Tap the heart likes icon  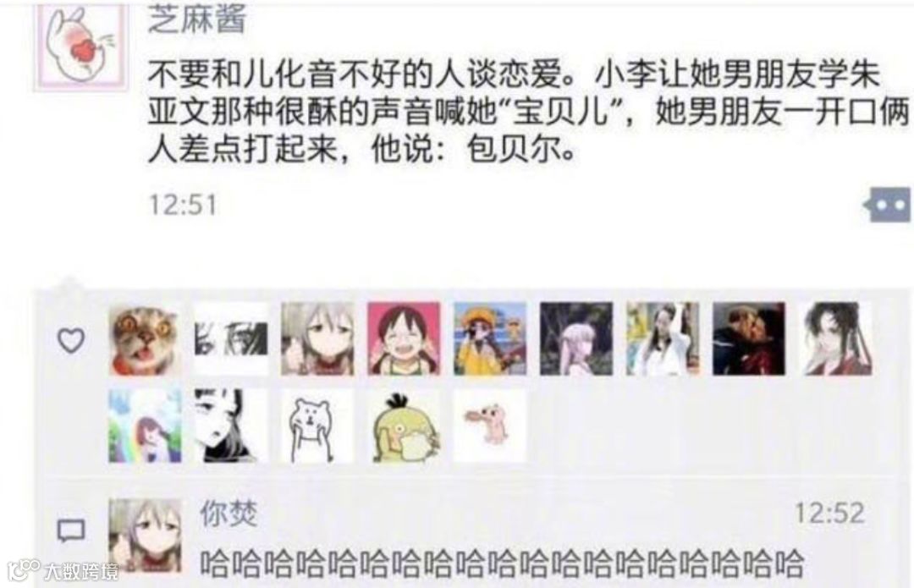(x=71, y=340)
